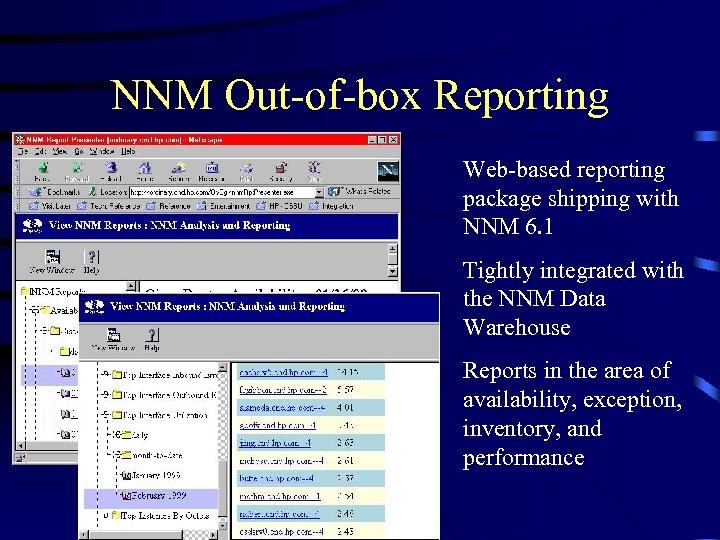The image size is (720, 540).
Task: Expand the Top Latencies By Octets folder
Action: click(x=106, y=515)
